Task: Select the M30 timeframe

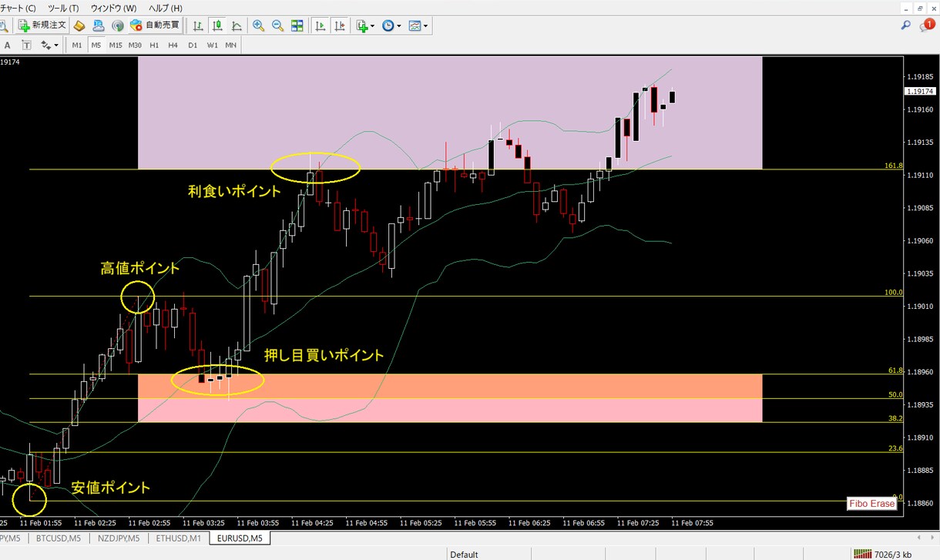Action: (x=135, y=45)
